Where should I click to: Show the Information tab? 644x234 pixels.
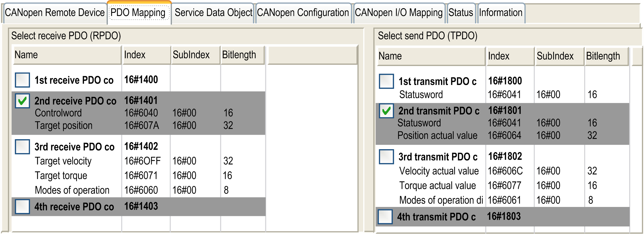coord(501,13)
